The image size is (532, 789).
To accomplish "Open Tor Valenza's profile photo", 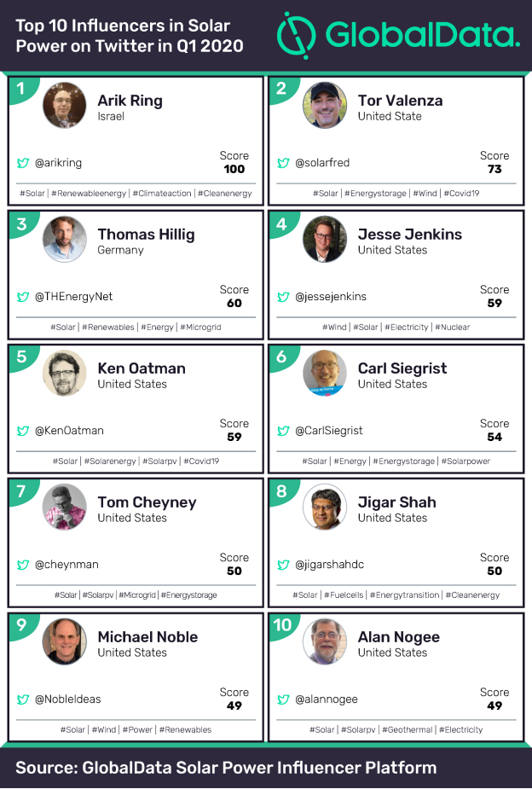I will pyautogui.click(x=325, y=106).
